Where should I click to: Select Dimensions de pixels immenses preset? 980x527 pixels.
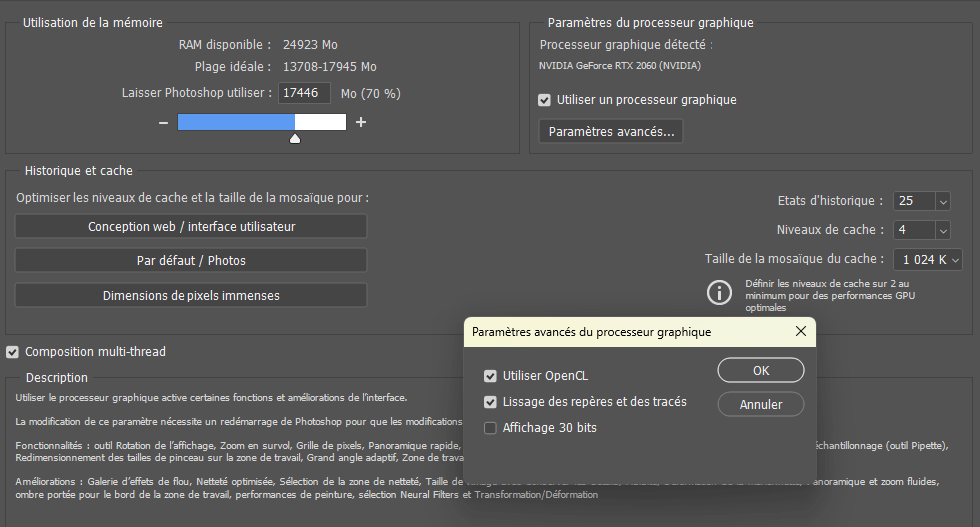pos(191,295)
